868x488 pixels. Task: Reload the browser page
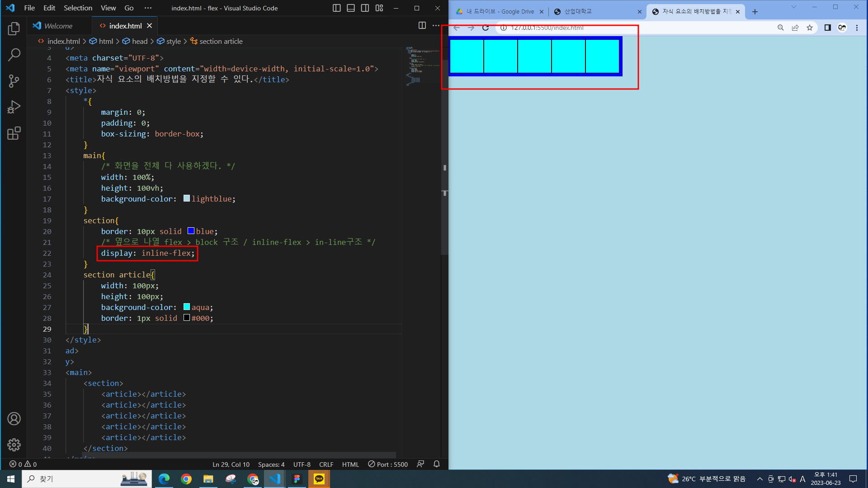click(486, 28)
